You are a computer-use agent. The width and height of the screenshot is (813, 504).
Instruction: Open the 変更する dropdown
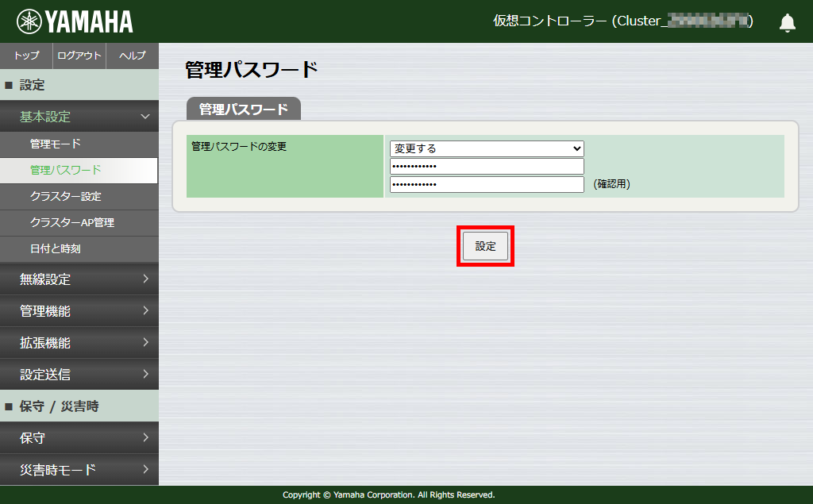click(x=487, y=148)
